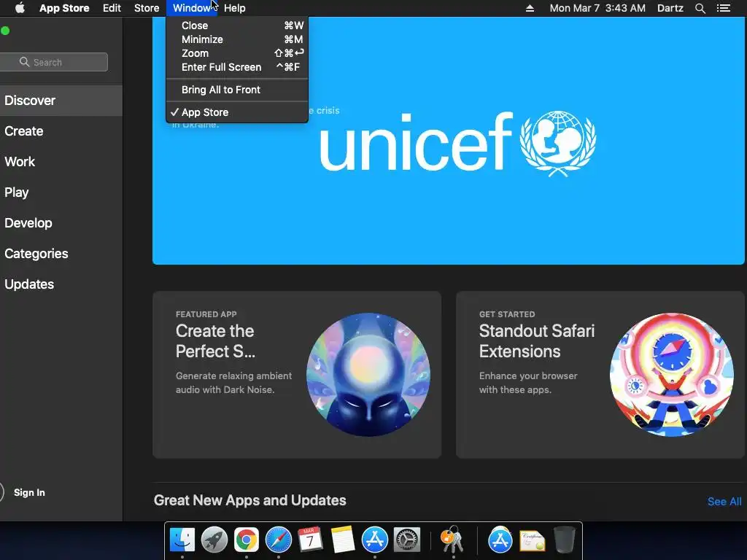
Task: Select Bring All to Front
Action: click(237, 90)
